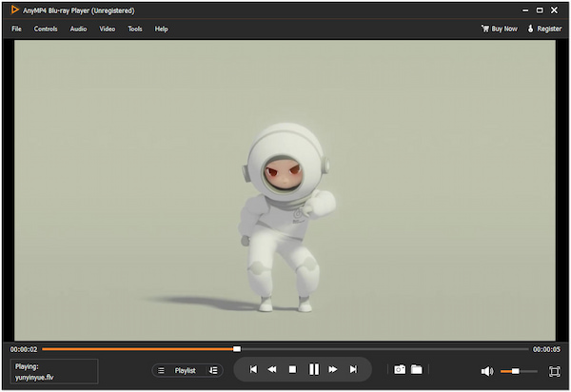The width and height of the screenshot is (571, 392).
Task: Click the playback progress bar handle
Action: tap(237, 349)
